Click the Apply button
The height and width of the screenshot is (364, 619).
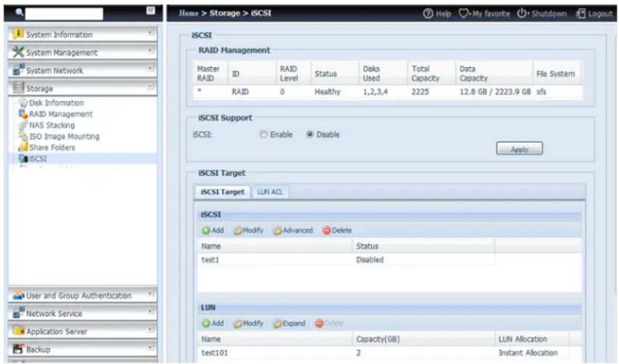(x=519, y=148)
